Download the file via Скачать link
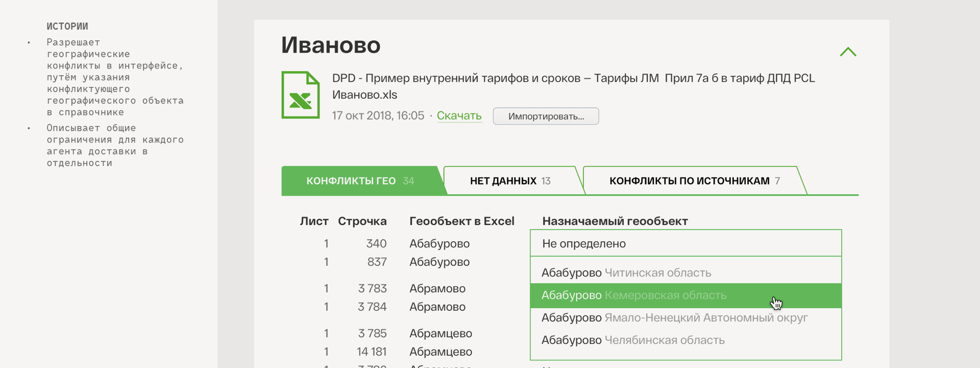This screenshot has height=368, width=980. click(x=459, y=116)
